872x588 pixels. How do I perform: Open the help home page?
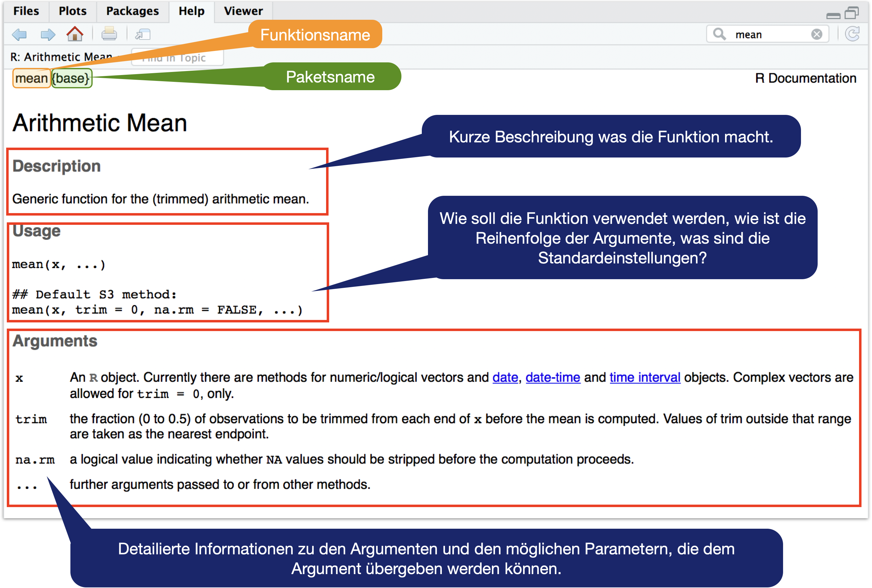75,34
